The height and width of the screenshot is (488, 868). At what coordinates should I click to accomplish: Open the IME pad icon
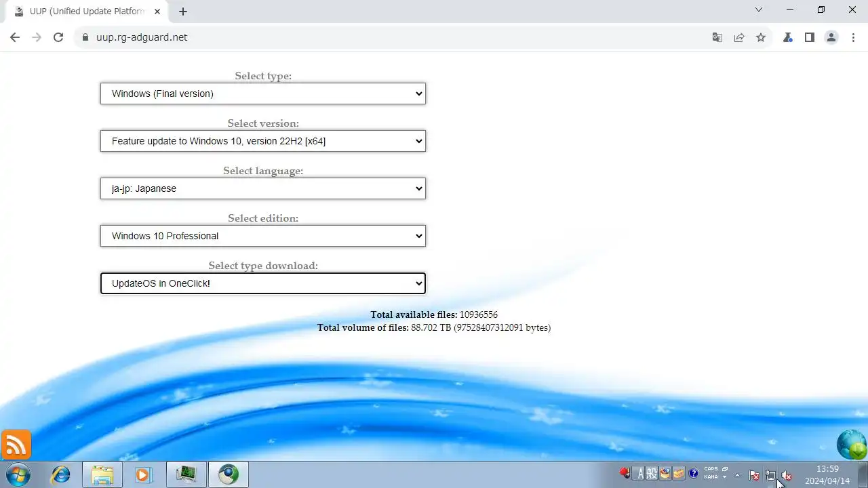point(665,473)
